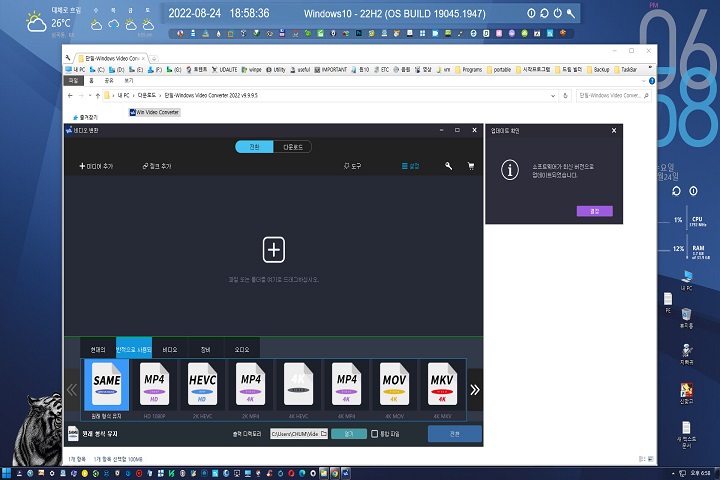720x480 pixels.
Task: Pick the 4K MKV format preset
Action: [x=441, y=385]
